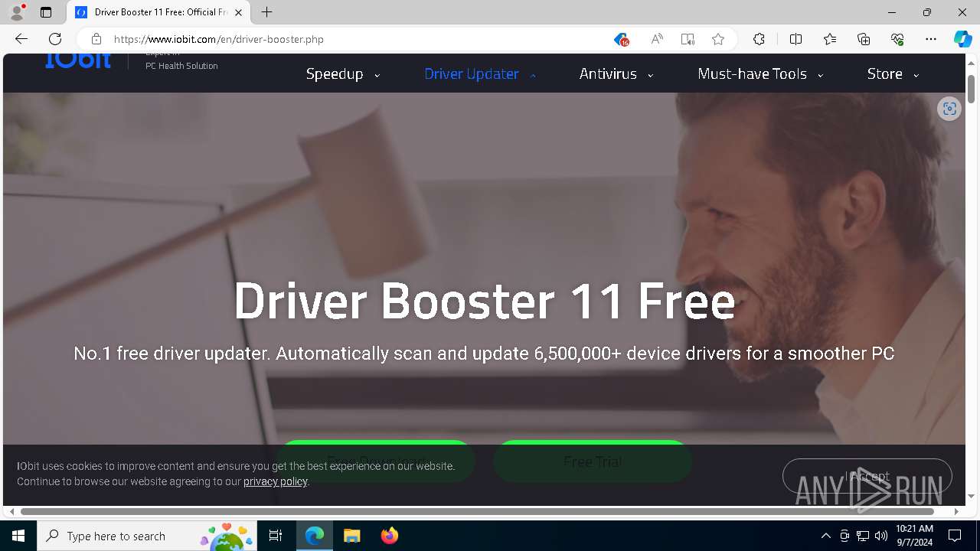Expand the Speedup menu
The width and height of the screenshot is (980, 551).
[343, 73]
